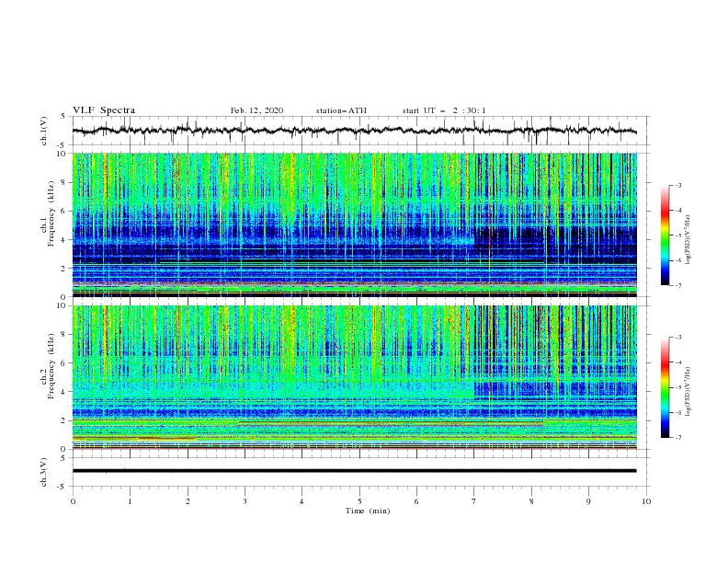Click the '10' kHz tick on ch.1 spectrogram

(63, 154)
